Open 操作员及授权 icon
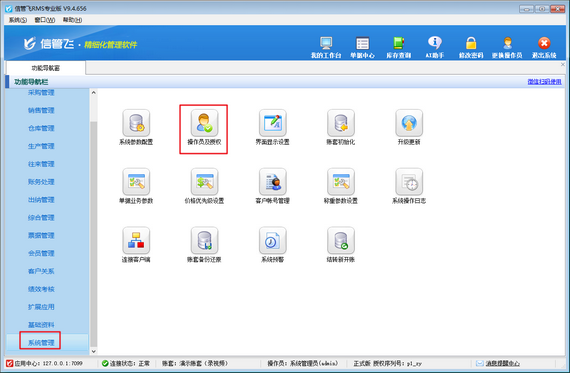 pyautogui.click(x=204, y=123)
